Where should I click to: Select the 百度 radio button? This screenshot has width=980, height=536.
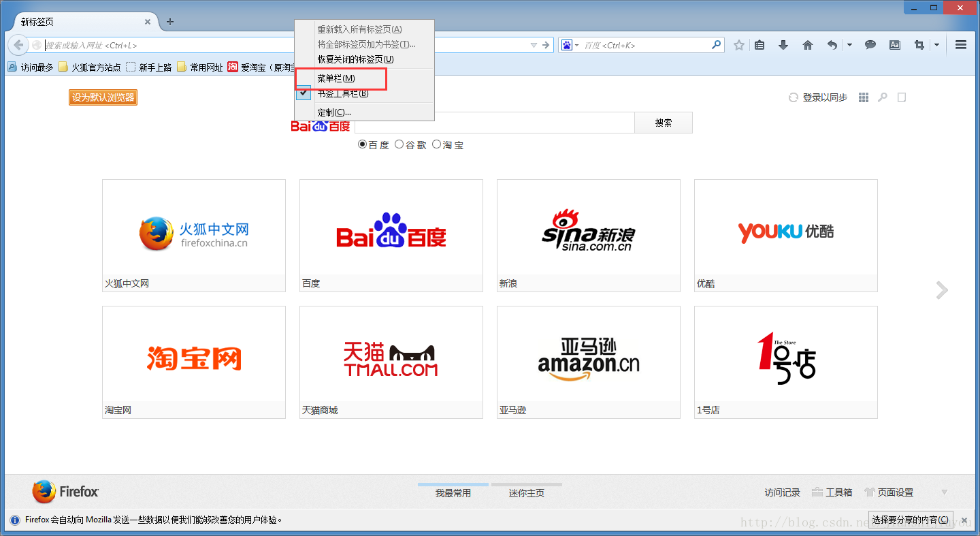tap(363, 144)
